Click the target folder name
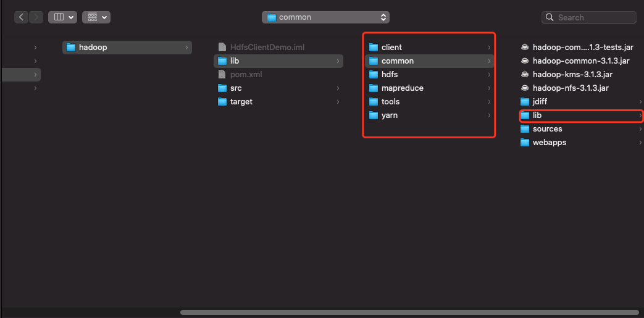Viewport: 644px width, 318px height. pos(241,101)
